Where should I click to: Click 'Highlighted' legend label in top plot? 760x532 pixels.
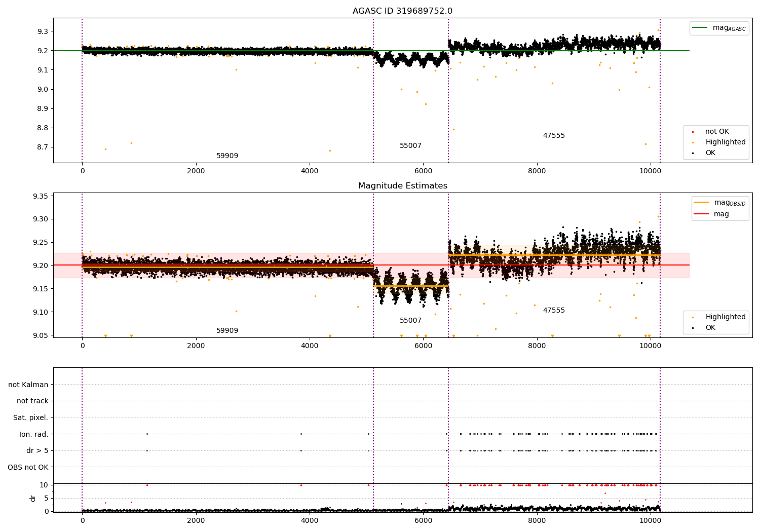726,142
